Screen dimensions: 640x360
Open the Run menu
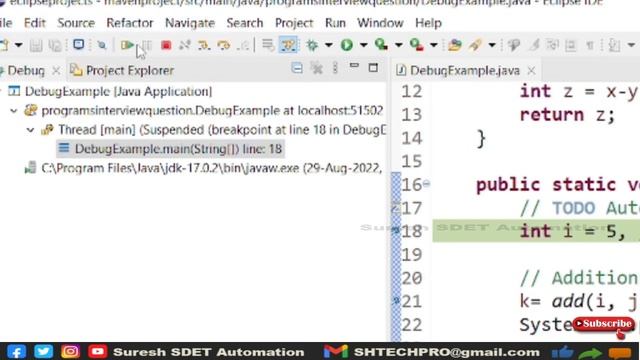coord(335,23)
